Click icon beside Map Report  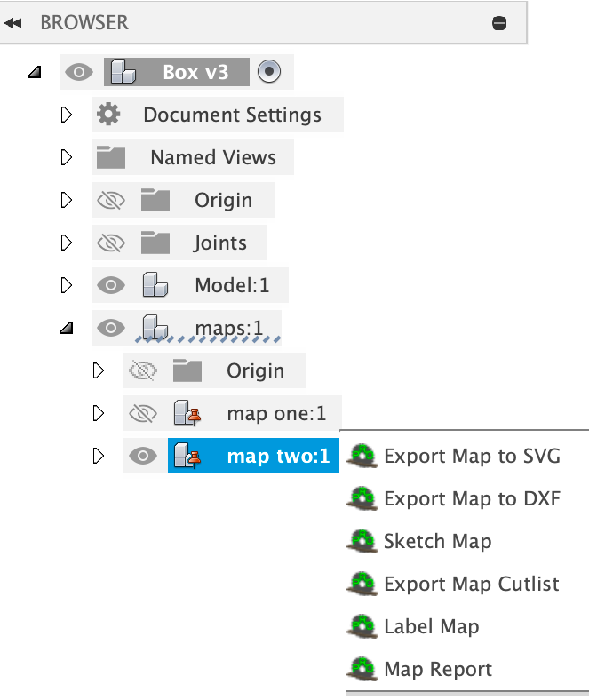pos(362,669)
